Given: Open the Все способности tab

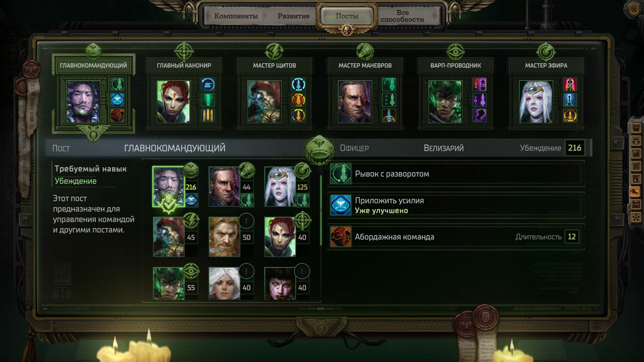Looking at the screenshot, I should [402, 16].
